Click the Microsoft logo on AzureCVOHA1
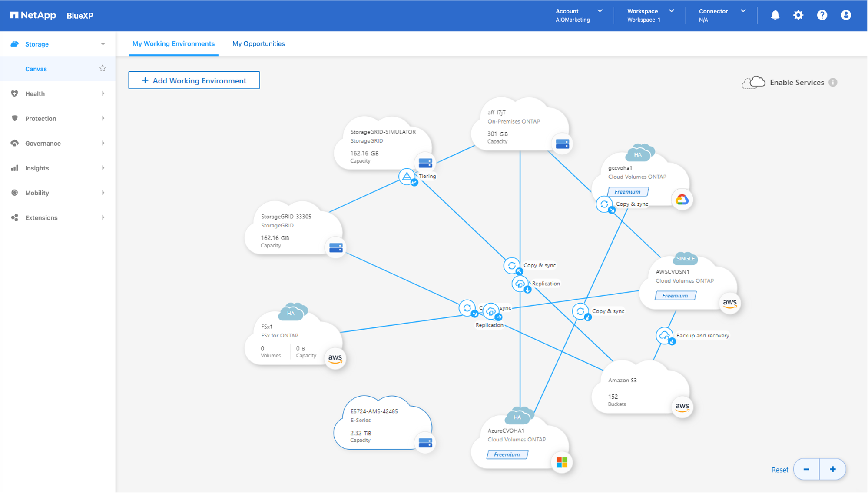 pos(562,462)
